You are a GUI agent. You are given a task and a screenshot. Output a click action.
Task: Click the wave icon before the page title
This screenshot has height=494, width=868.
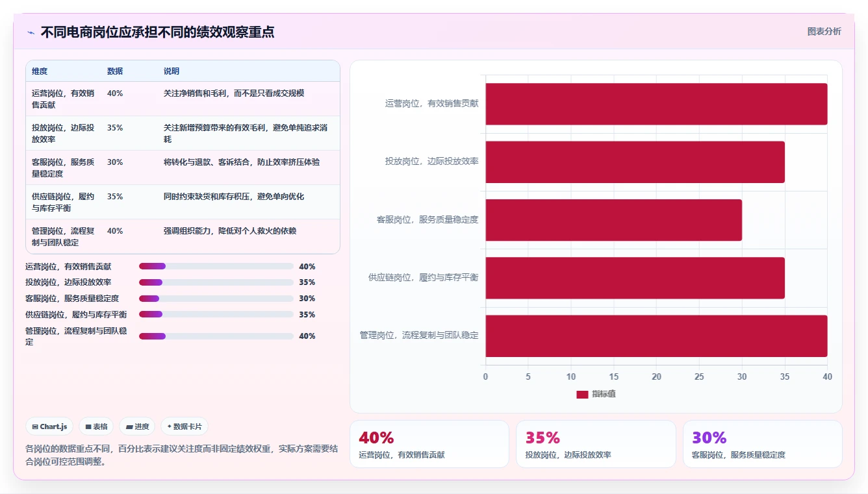point(31,32)
